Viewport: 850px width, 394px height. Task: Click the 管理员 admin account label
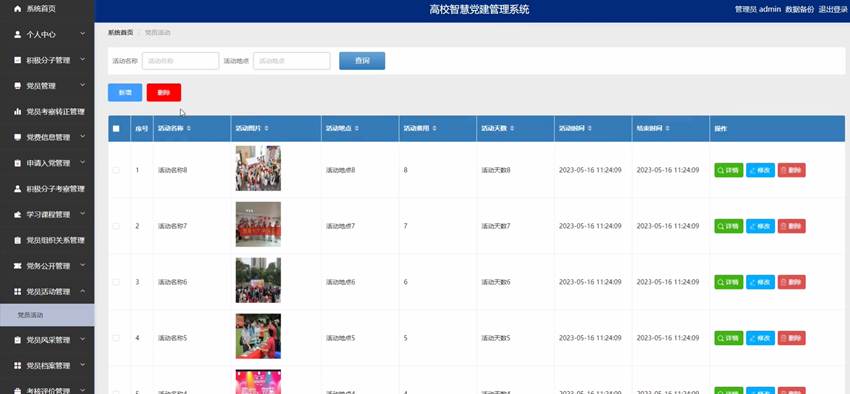pos(758,9)
